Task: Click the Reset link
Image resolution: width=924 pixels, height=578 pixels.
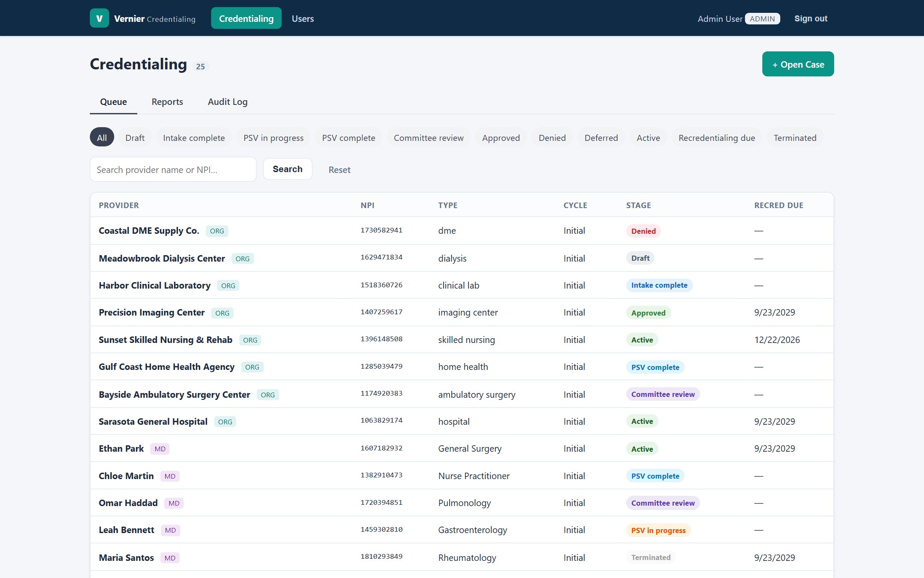Action: tap(339, 170)
